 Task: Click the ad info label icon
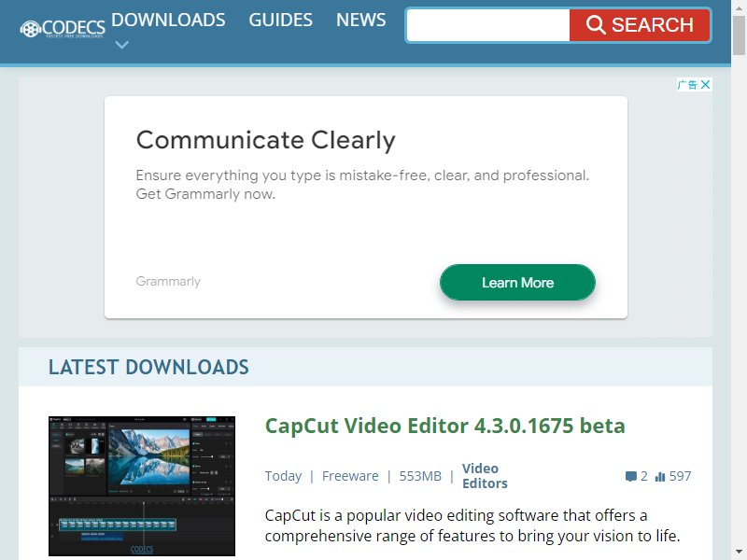click(x=687, y=84)
